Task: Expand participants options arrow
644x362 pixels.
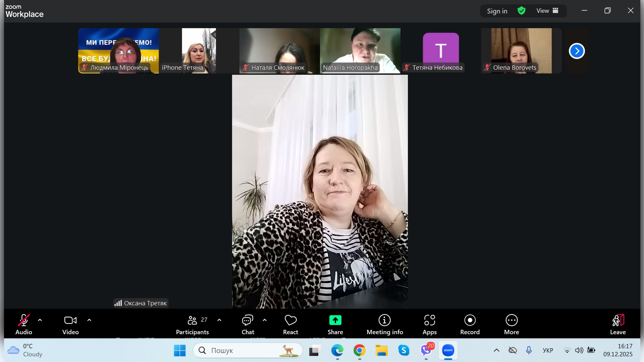Action: 219,320
